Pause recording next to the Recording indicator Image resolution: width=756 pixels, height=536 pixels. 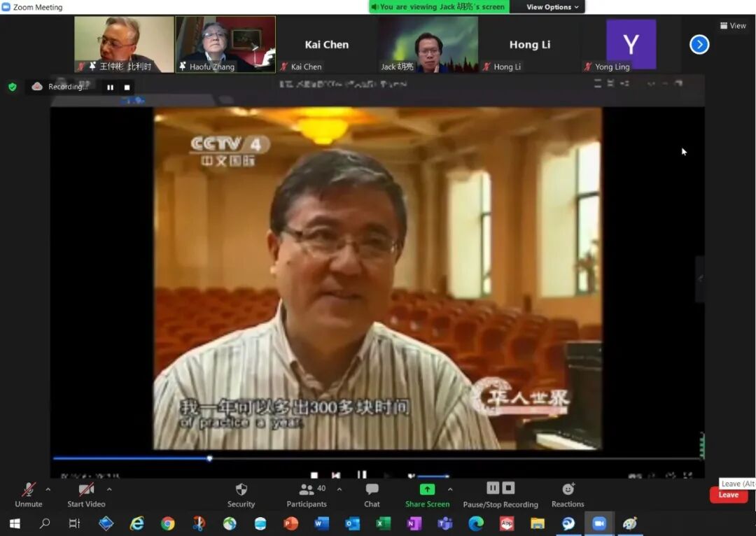[111, 87]
